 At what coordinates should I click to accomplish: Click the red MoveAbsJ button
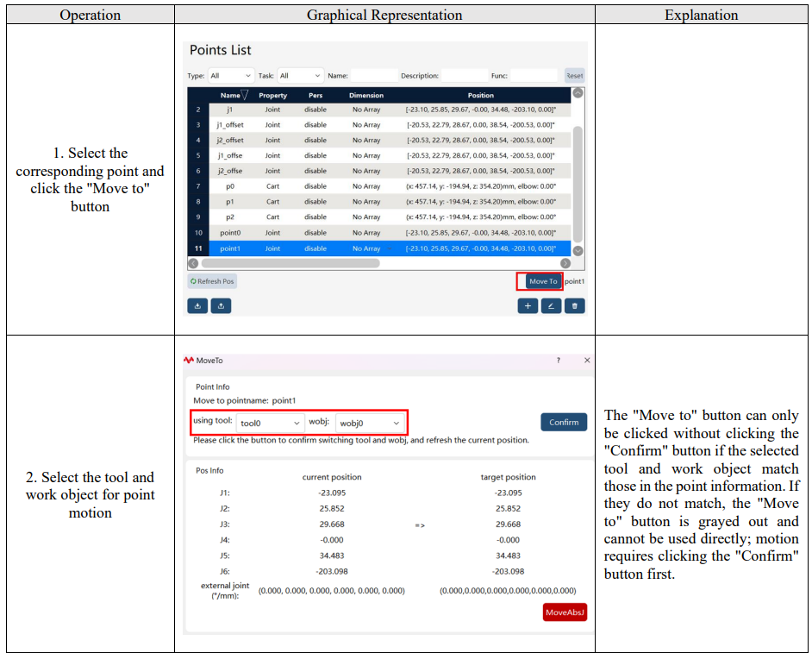(x=565, y=612)
